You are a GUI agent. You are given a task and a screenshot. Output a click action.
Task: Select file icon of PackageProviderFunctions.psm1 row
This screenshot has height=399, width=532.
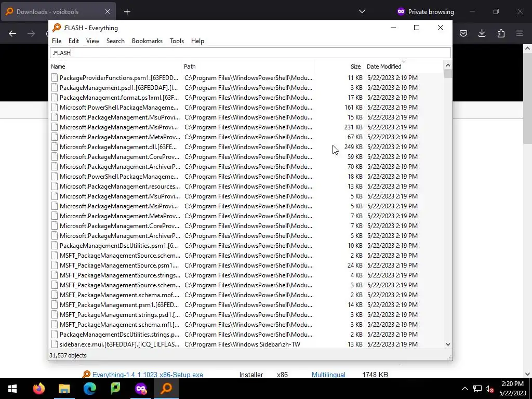[x=54, y=78]
